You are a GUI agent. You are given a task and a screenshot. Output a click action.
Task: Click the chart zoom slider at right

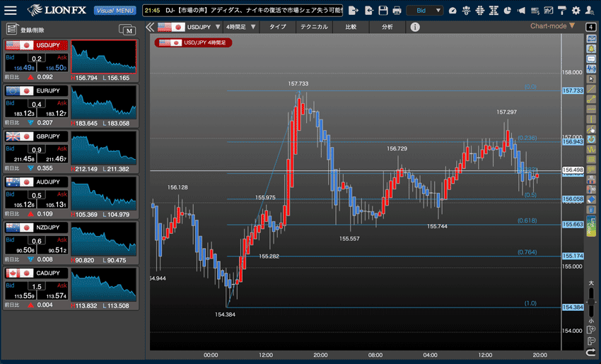tap(591, 300)
